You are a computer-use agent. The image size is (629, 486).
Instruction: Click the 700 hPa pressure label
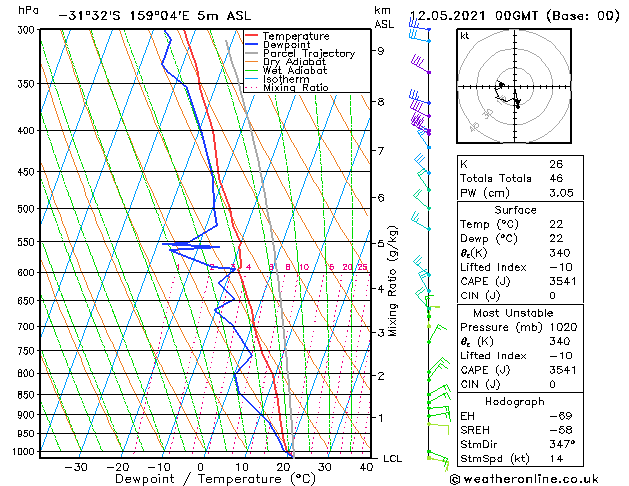click(28, 327)
